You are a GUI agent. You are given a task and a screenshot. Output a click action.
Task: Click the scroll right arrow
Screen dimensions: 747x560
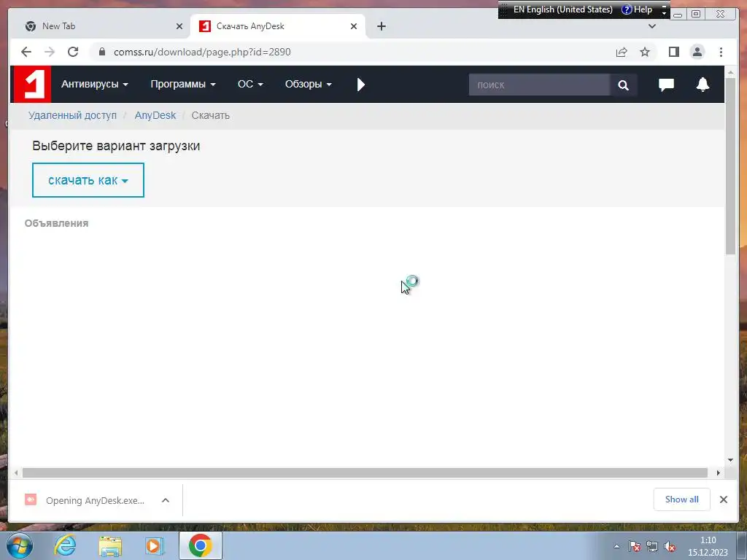(x=719, y=472)
